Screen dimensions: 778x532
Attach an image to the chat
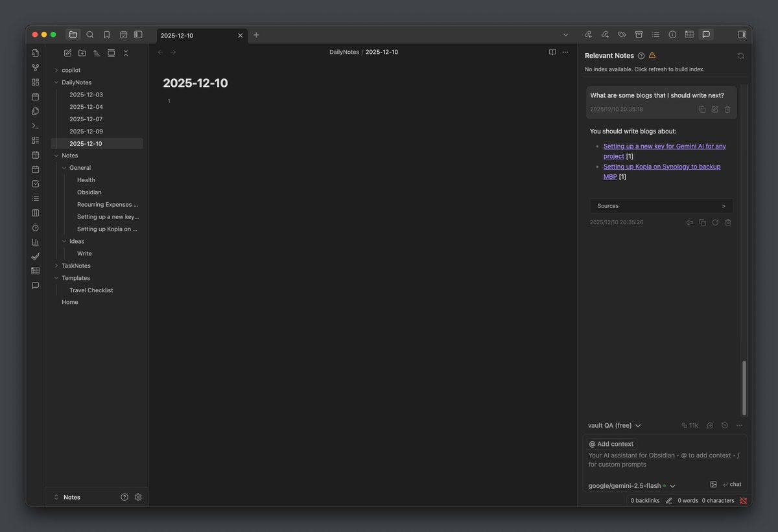(713, 484)
